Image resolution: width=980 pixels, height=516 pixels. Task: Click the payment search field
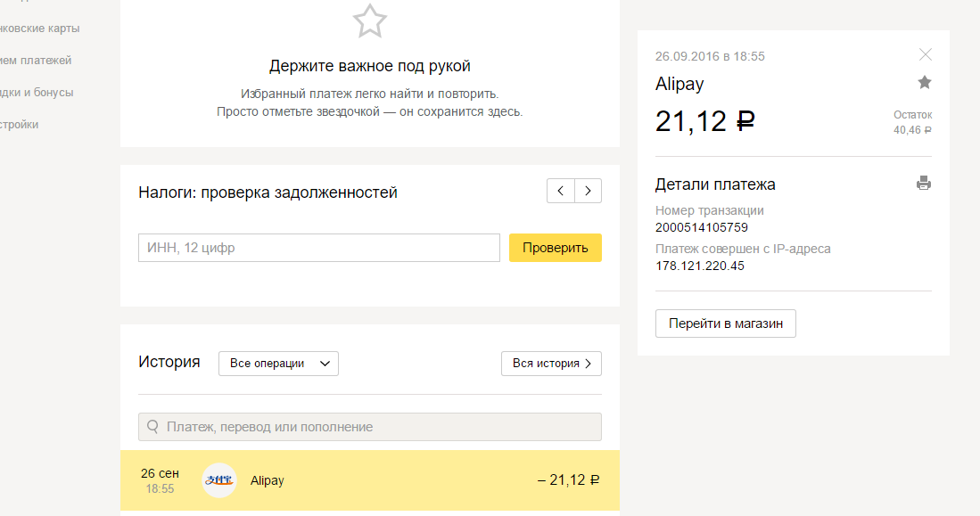click(x=370, y=427)
